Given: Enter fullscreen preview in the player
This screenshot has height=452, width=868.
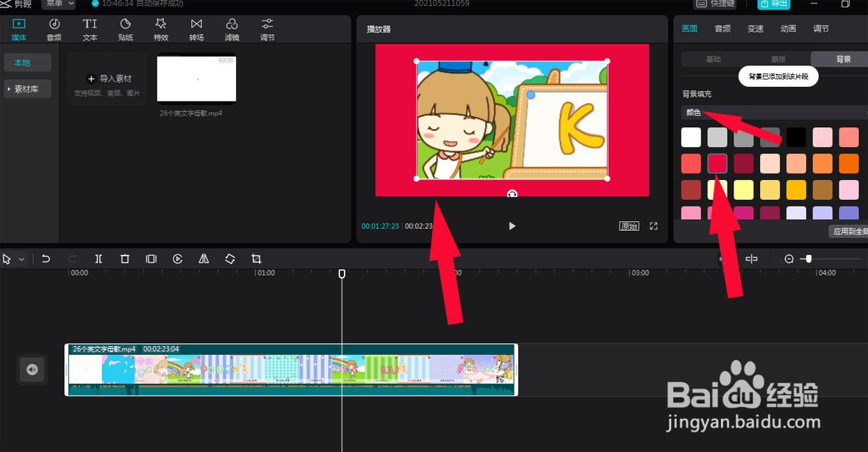Looking at the screenshot, I should point(654,226).
